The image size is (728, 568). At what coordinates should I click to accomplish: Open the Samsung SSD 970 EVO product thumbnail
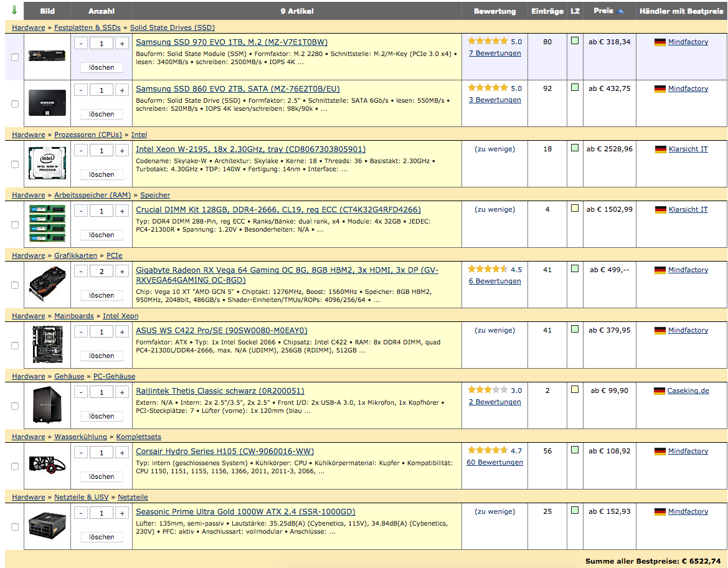point(47,55)
